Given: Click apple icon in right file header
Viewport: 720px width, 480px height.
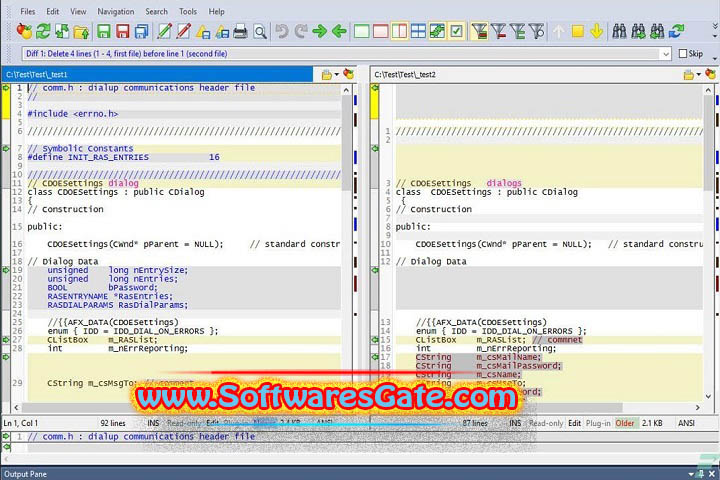Looking at the screenshot, I should (x=710, y=74).
